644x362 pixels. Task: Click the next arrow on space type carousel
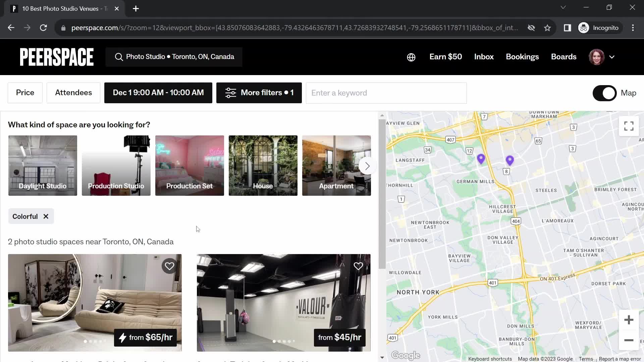(367, 166)
